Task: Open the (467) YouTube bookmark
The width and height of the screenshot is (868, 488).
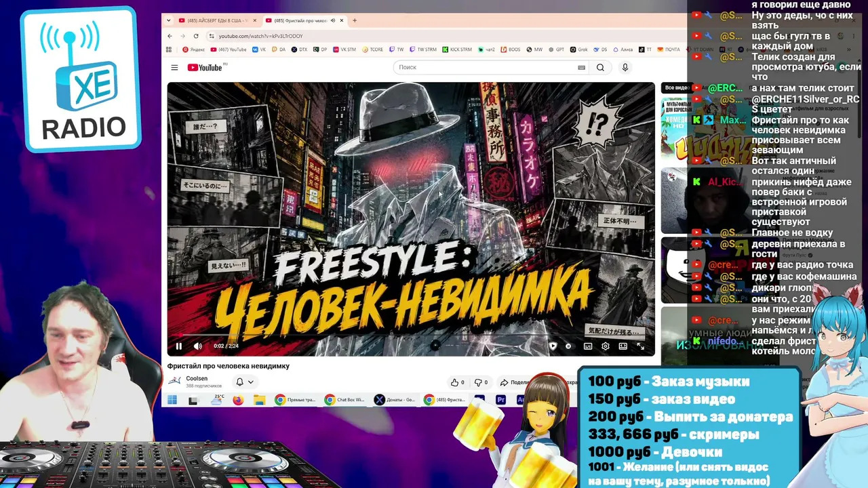Action: [x=229, y=49]
